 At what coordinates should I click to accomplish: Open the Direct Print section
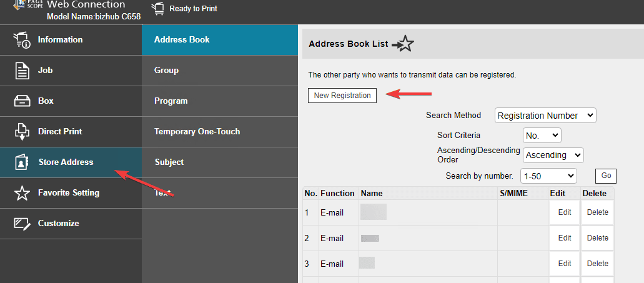[71, 132]
